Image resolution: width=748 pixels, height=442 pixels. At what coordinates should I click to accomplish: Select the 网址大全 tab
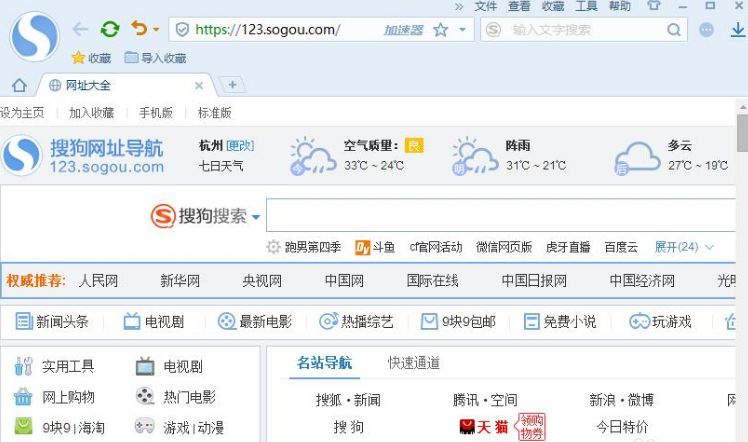pyautogui.click(x=126, y=85)
